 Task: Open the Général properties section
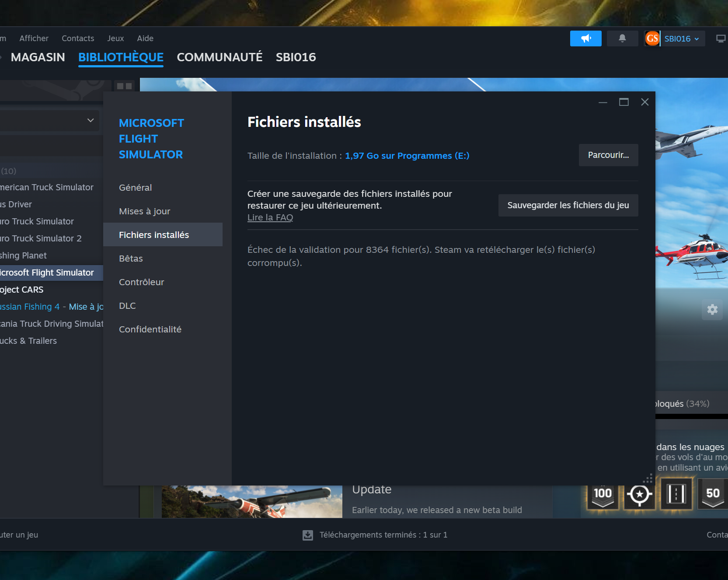pyautogui.click(x=163, y=188)
